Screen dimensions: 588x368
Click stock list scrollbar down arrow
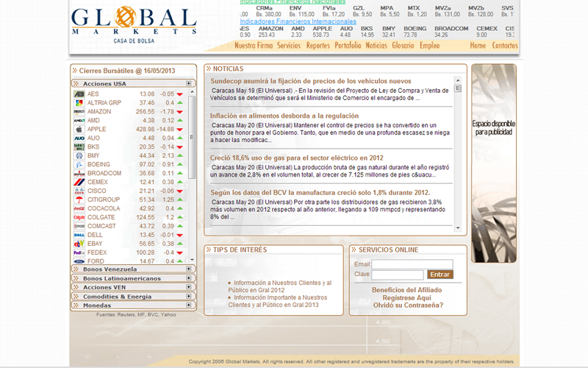(x=193, y=260)
